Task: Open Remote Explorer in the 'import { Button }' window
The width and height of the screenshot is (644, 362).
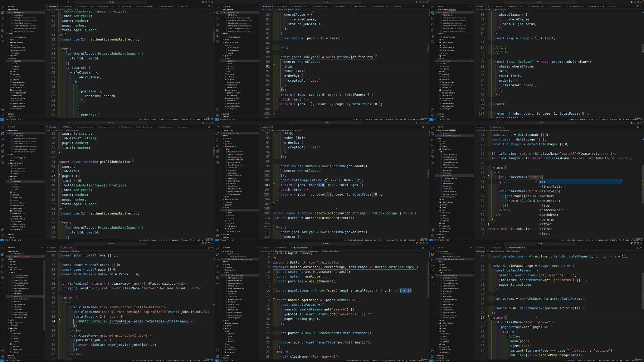Action: (218, 283)
